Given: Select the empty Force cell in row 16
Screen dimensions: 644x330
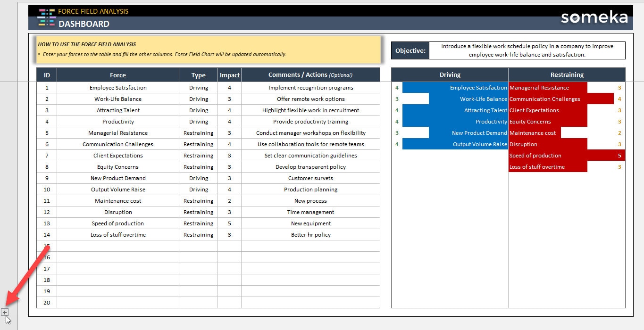Looking at the screenshot, I should [117, 257].
